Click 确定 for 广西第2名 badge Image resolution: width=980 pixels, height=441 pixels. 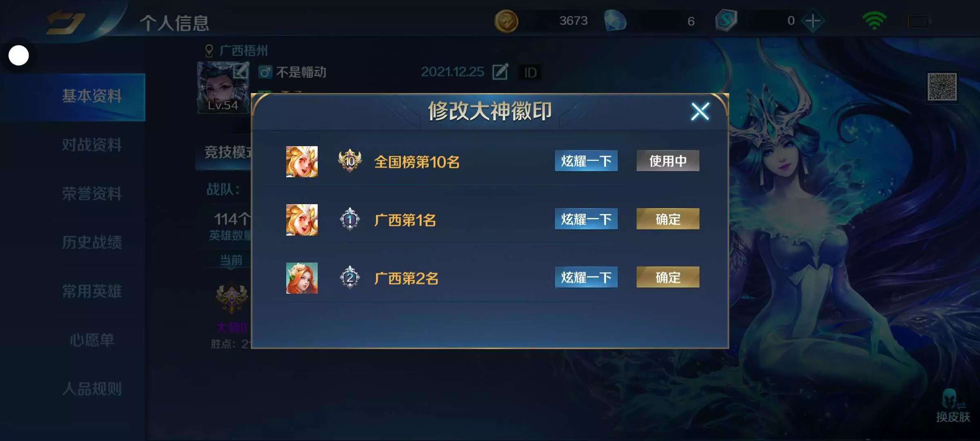click(668, 277)
